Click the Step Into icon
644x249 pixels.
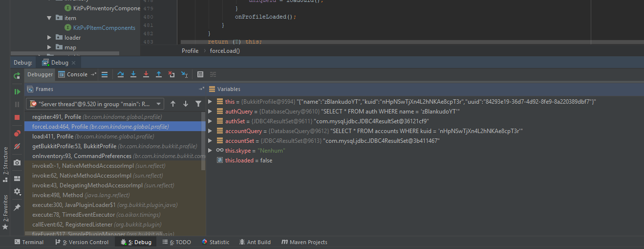coord(133,74)
